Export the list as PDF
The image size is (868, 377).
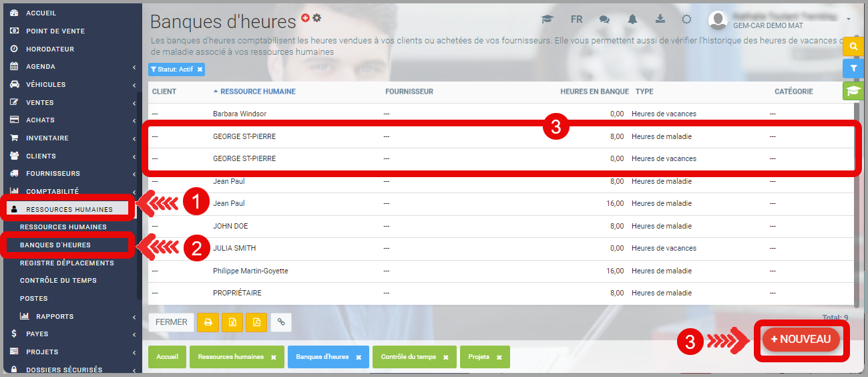pos(256,322)
